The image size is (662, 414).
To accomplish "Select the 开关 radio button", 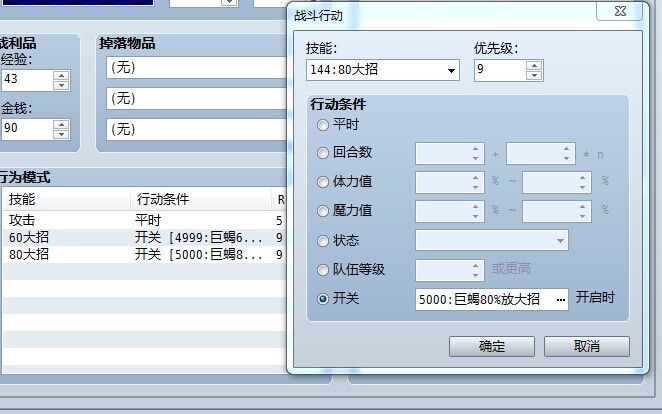I will (x=323, y=299).
